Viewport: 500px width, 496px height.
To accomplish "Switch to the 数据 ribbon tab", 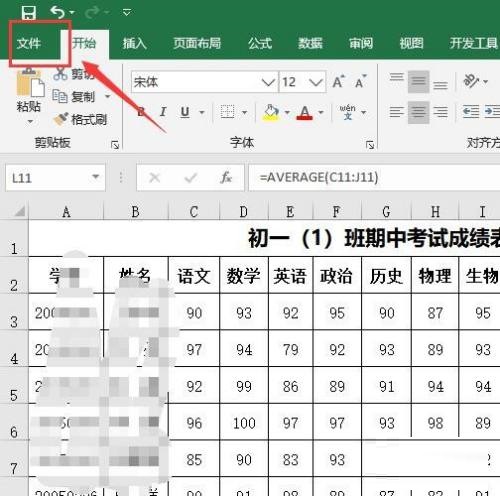I will click(x=310, y=43).
